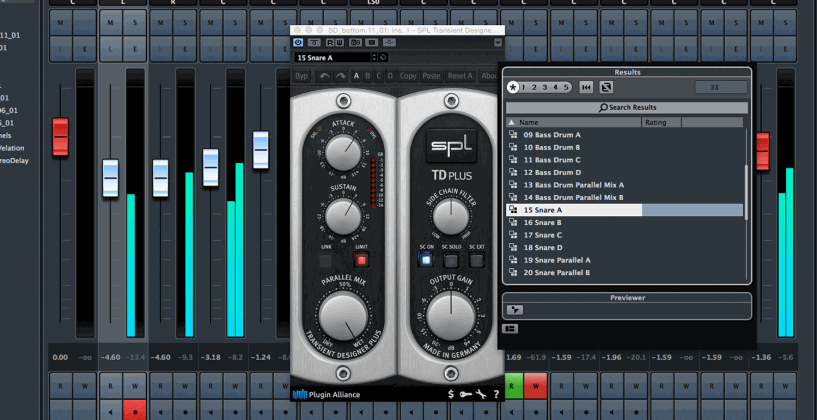
Task: Click the Side Chain Filter knob
Action: click(x=451, y=216)
